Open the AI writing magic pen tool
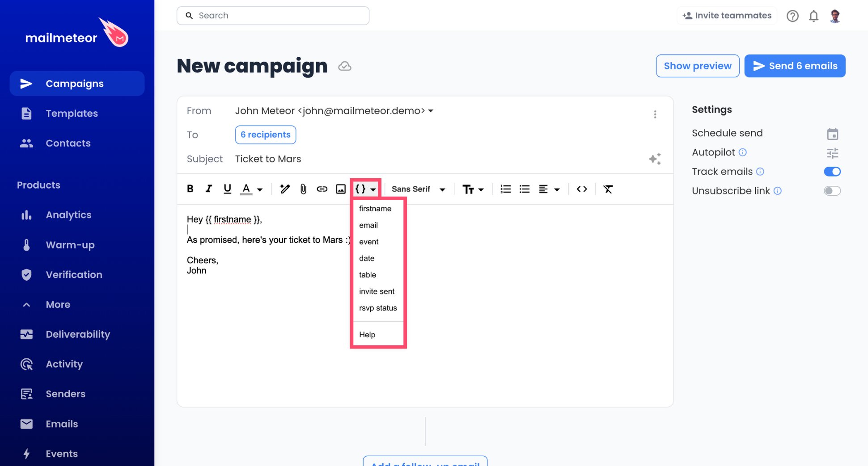This screenshot has height=466, width=868. [x=284, y=189]
